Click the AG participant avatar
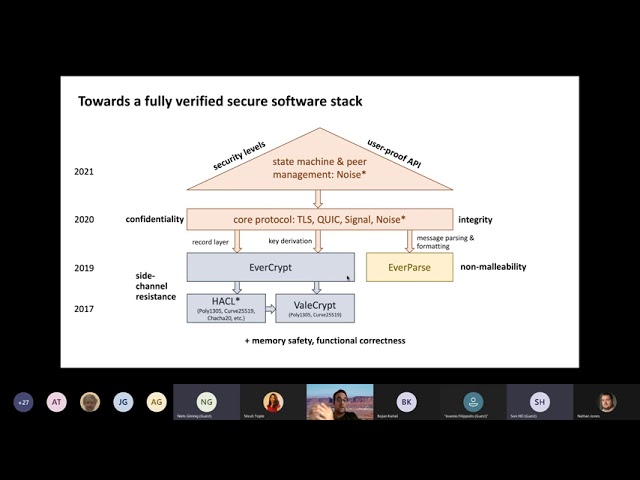 click(x=156, y=402)
